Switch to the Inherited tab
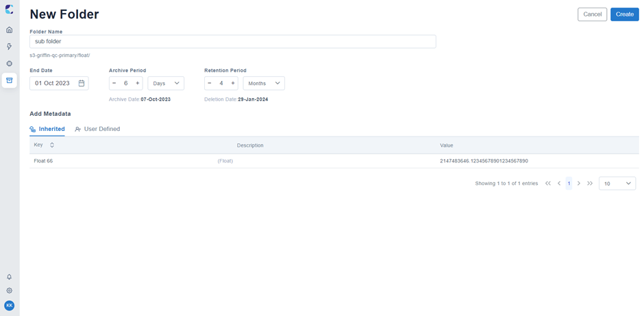 [47, 129]
